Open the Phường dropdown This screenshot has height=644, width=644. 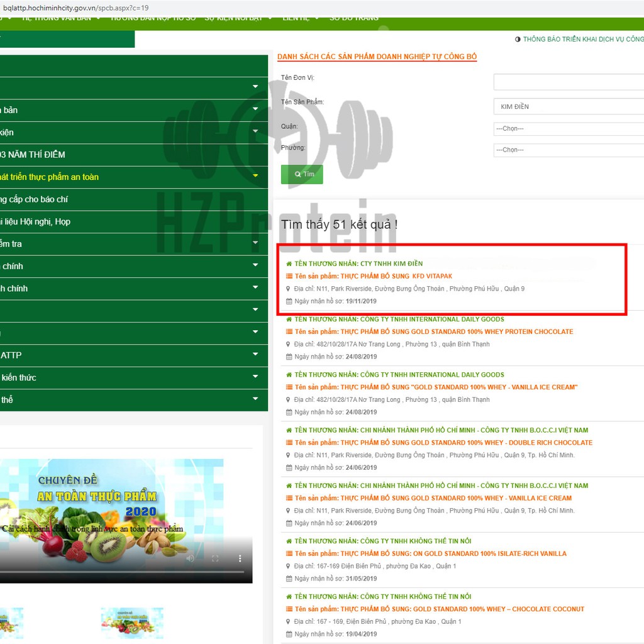click(x=569, y=150)
